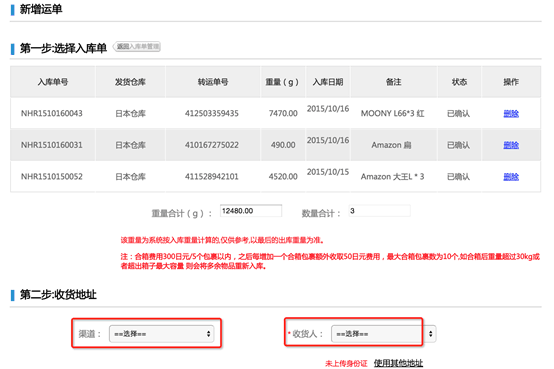Click the remark MOONY L66*3 红
The width and height of the screenshot is (554, 369).
coord(392,113)
